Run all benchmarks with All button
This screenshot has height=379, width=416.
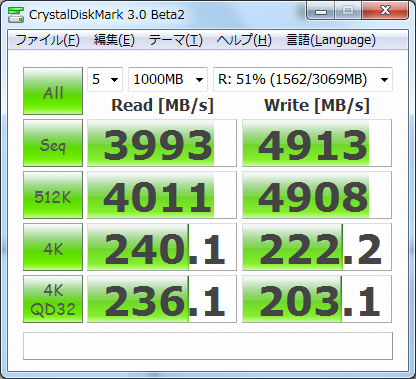(x=53, y=91)
